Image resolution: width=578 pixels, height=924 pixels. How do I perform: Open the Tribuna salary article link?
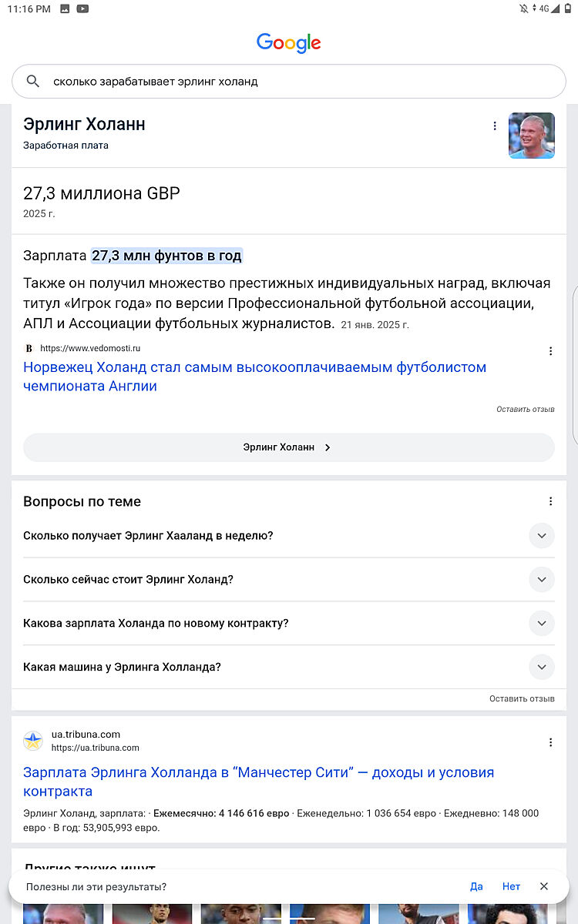pos(258,782)
